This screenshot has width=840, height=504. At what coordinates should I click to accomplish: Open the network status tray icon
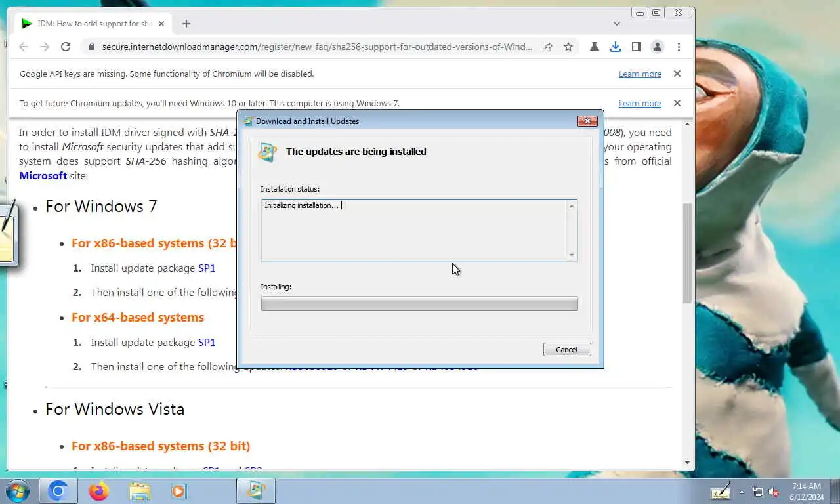point(758,492)
